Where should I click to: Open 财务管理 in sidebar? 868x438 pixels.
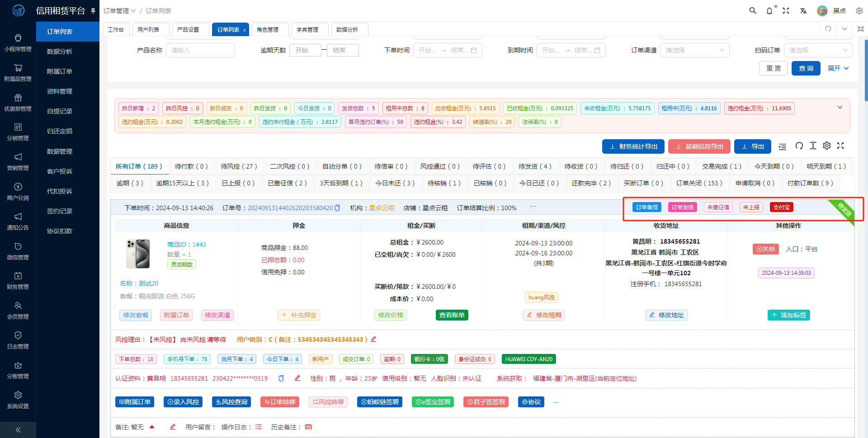[x=18, y=281]
